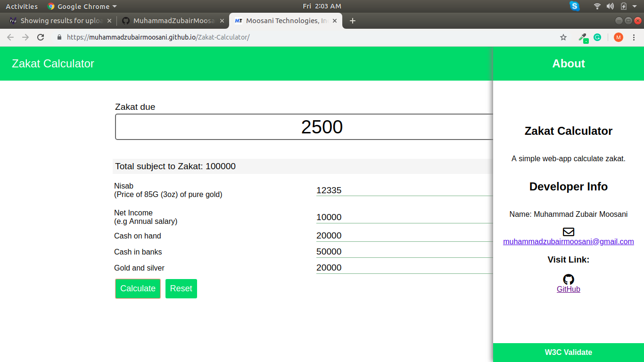644x362 pixels.
Task: Bookmark the page with the star icon
Action: pyautogui.click(x=563, y=37)
